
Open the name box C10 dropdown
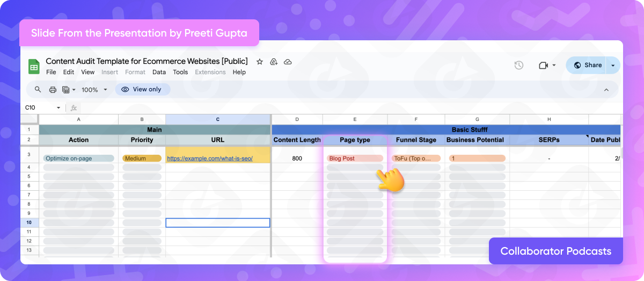point(58,107)
